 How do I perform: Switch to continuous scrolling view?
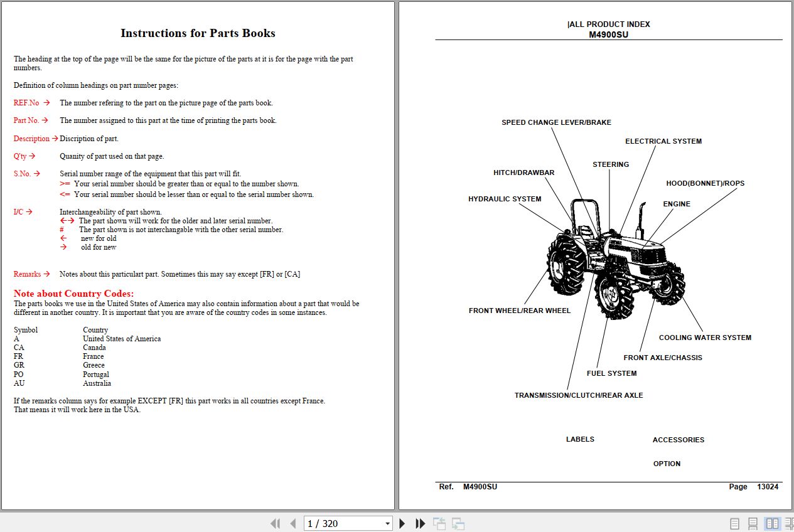click(753, 523)
